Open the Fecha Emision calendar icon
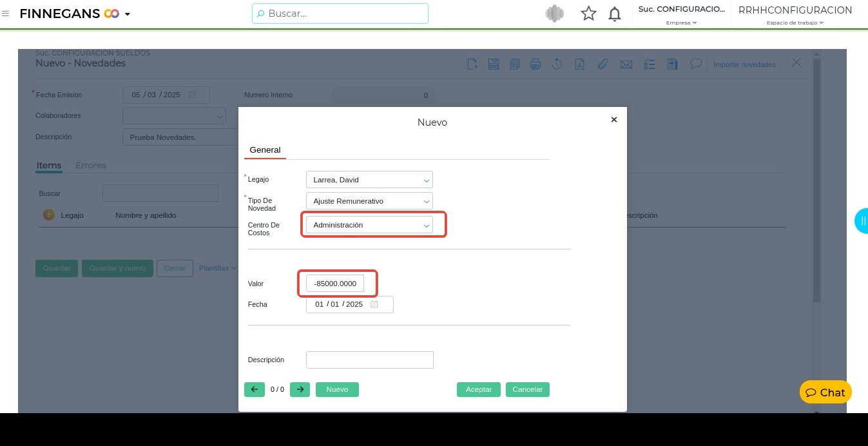The height and width of the screenshot is (446, 868). (191, 95)
